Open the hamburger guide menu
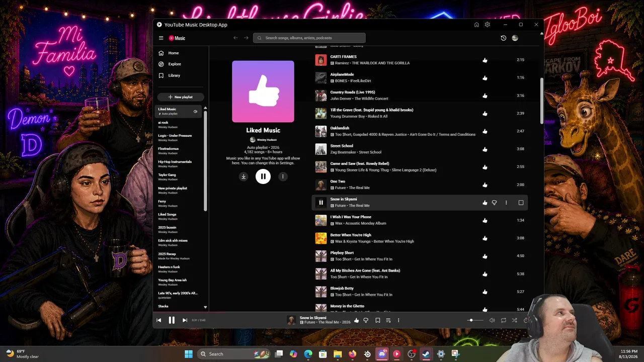This screenshot has width=644, height=362. point(161,38)
